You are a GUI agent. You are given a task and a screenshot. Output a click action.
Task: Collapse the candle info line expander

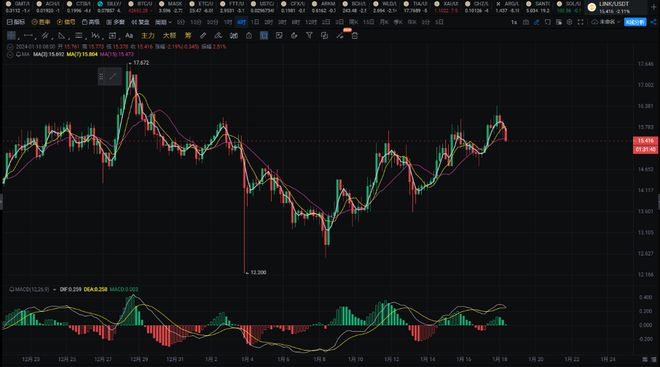point(10,47)
